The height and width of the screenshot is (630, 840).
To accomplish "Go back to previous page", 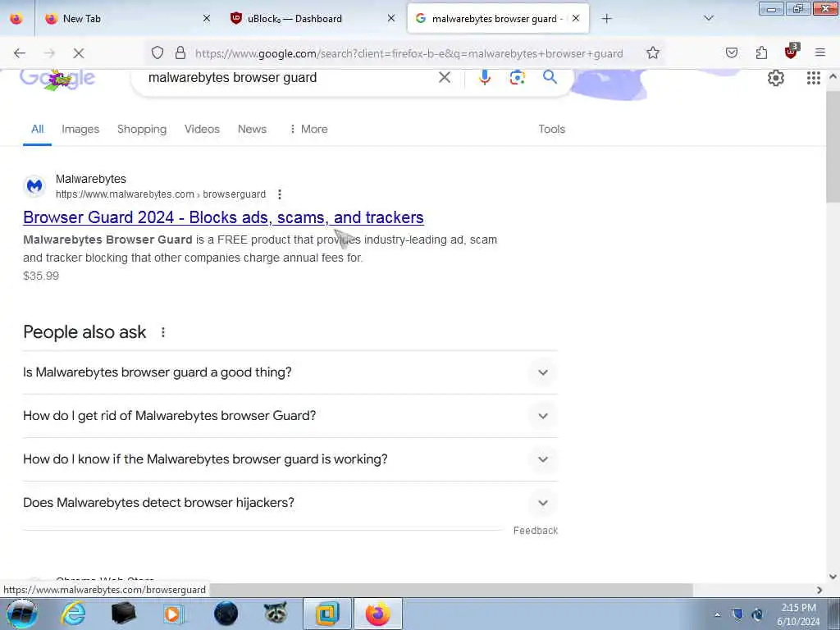I will coord(20,53).
